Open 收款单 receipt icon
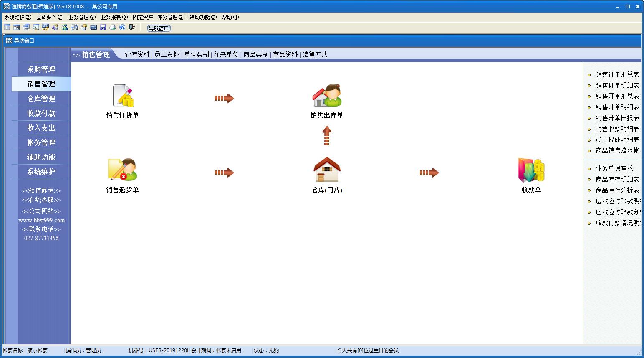 tap(531, 170)
